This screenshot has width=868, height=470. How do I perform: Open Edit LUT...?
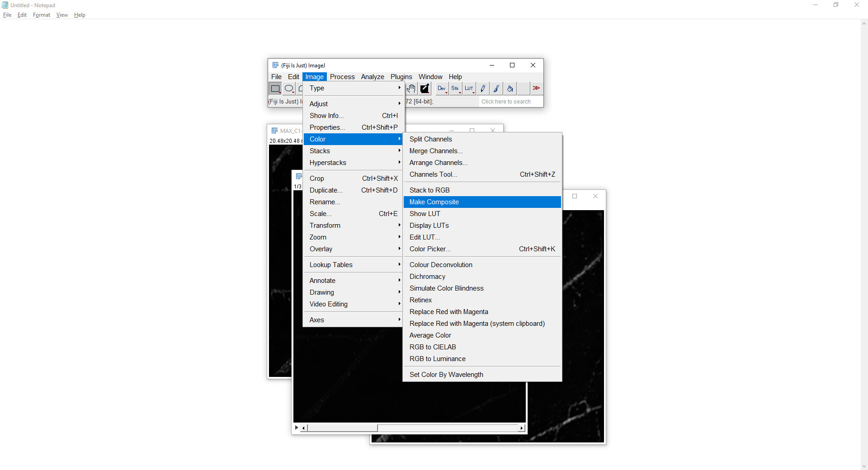click(x=482, y=237)
